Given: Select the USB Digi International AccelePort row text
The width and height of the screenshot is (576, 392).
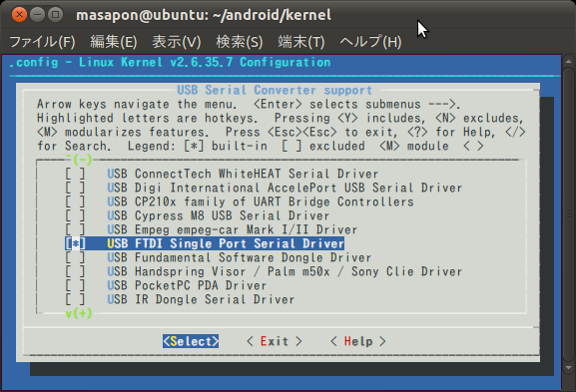Looking at the screenshot, I should click(x=285, y=188).
